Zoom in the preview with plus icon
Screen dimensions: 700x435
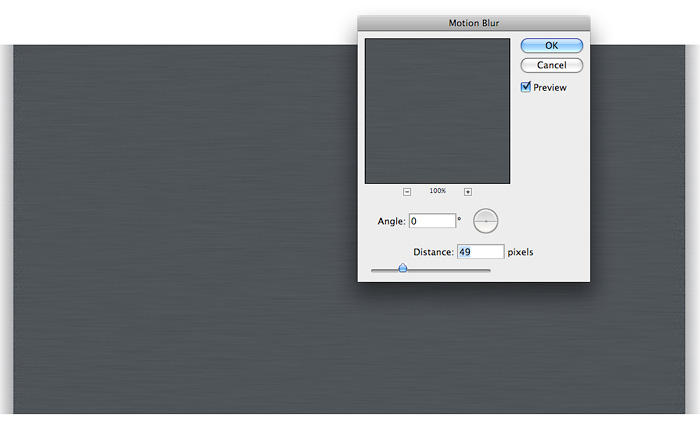(x=467, y=191)
